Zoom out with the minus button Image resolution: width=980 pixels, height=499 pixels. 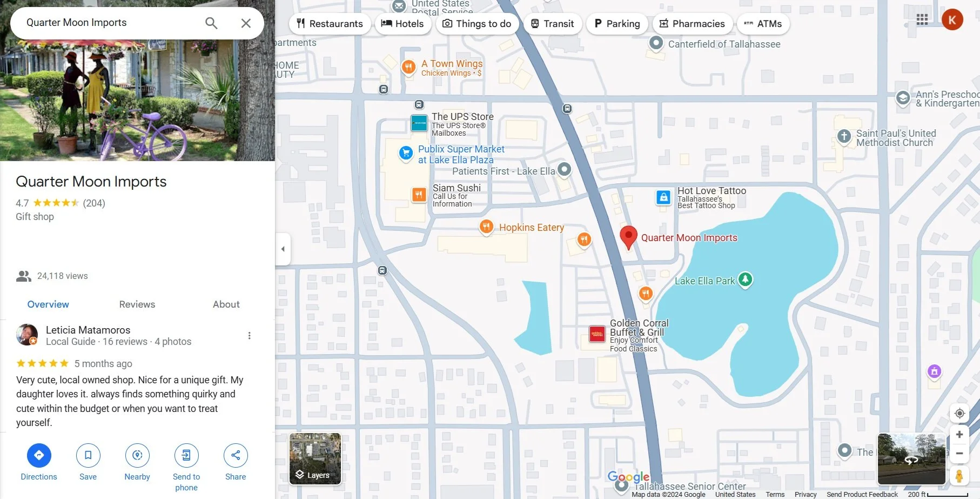tap(959, 454)
